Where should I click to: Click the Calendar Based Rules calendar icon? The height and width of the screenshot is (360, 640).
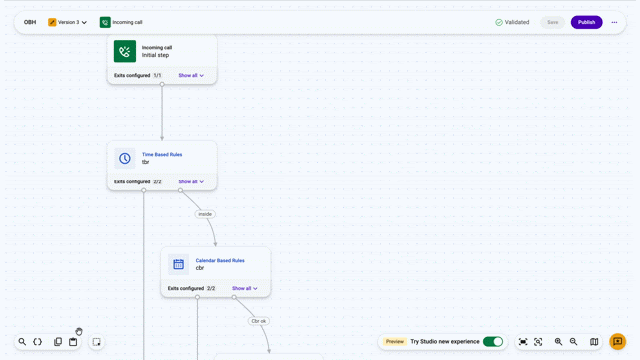pos(178,264)
